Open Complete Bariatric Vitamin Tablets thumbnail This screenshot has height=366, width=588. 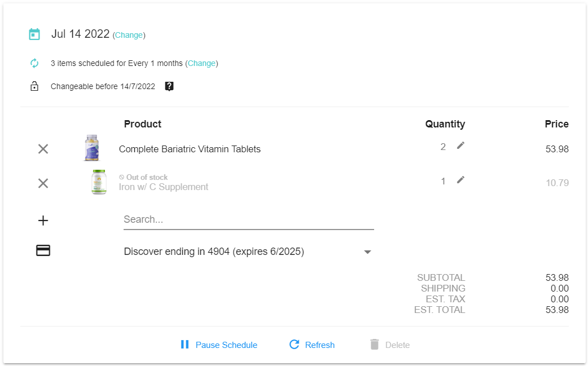click(x=91, y=148)
